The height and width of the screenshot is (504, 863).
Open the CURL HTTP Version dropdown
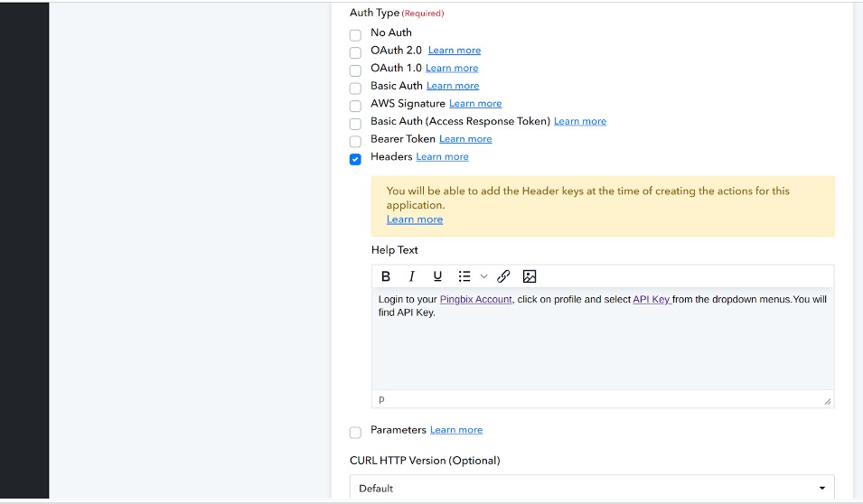[x=592, y=488]
